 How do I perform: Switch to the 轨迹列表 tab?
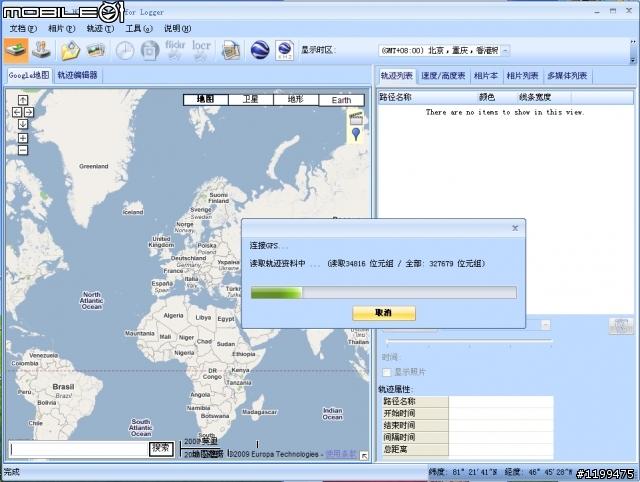[396, 76]
